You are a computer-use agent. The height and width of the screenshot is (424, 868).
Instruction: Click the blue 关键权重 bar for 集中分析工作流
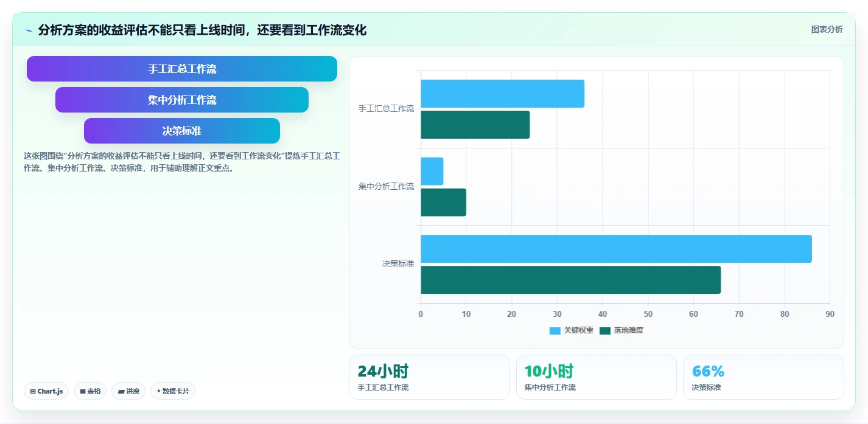tap(432, 171)
